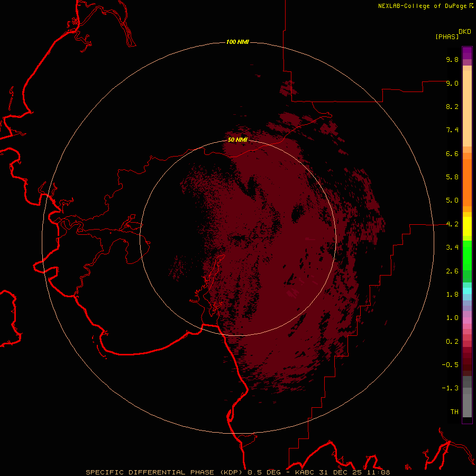Pick the bright yellow segment of the color bar

pos(467,226)
